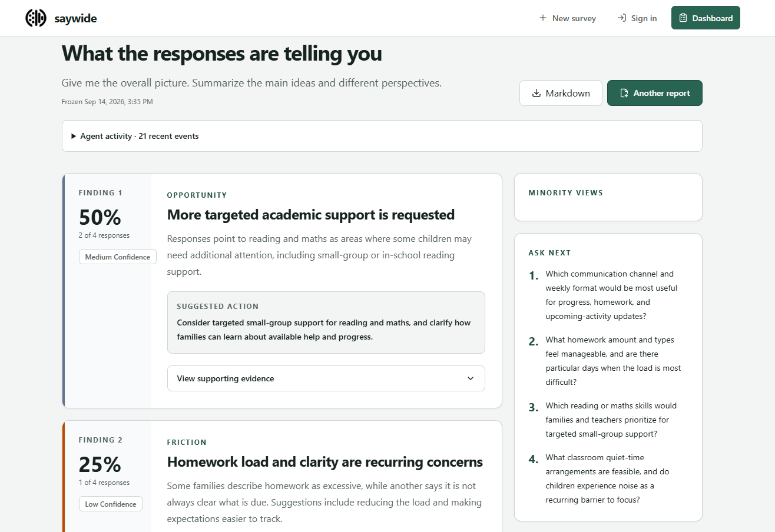The image size is (775, 532).
Task: Click the SUGGESTED ACTION label
Action: point(218,307)
